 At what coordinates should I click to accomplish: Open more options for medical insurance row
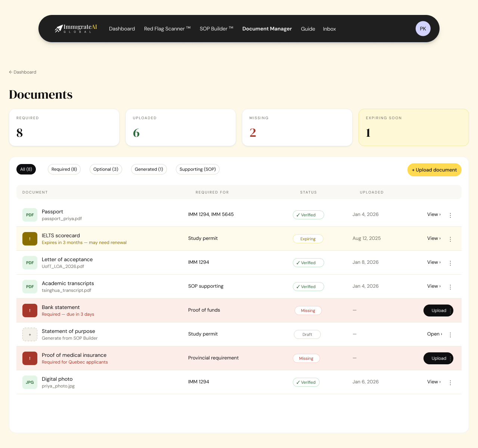451,359
